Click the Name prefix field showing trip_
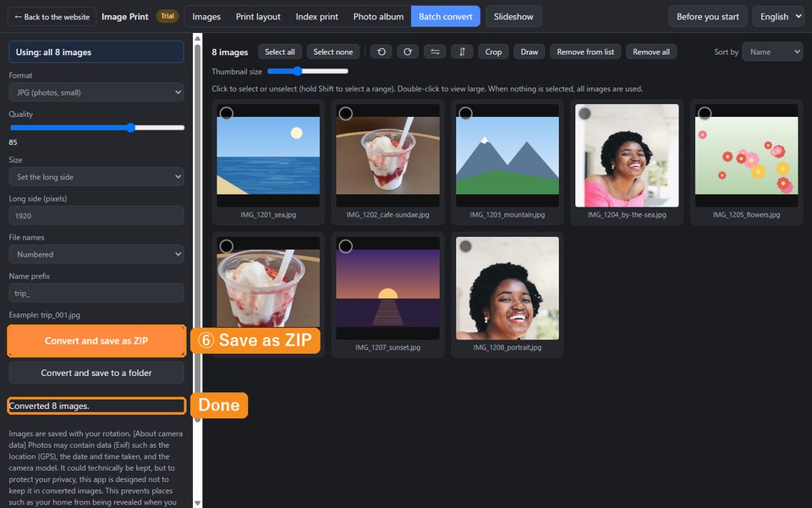The image size is (812, 508). click(x=96, y=293)
